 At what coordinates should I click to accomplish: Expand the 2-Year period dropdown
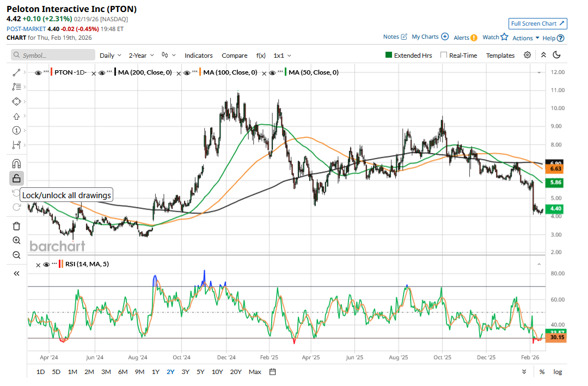tap(141, 56)
